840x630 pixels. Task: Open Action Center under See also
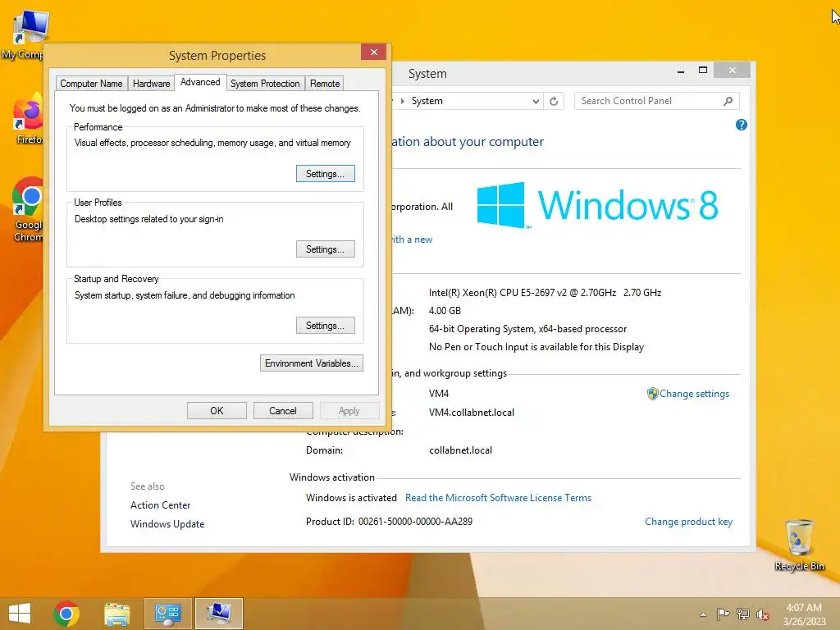coord(160,505)
